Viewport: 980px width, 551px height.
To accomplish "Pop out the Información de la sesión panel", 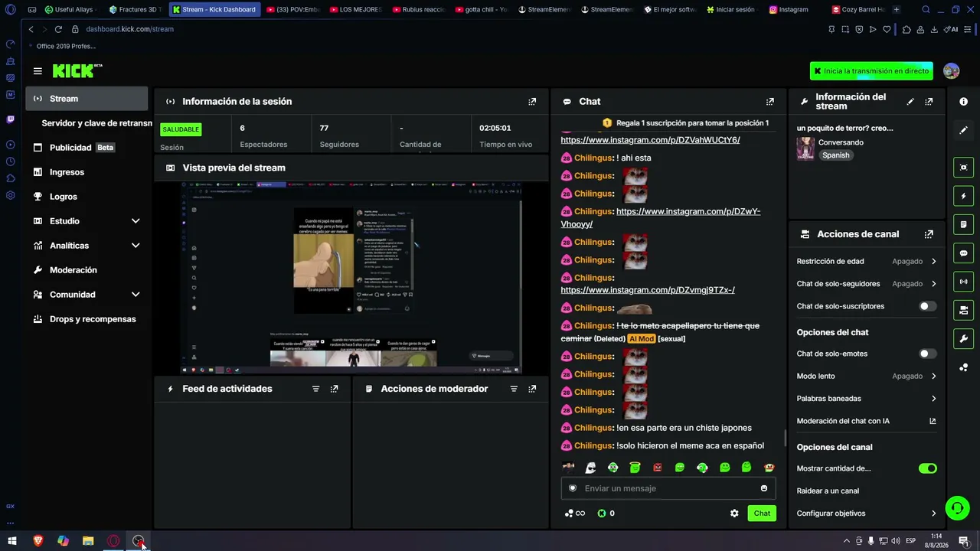I will tap(532, 101).
